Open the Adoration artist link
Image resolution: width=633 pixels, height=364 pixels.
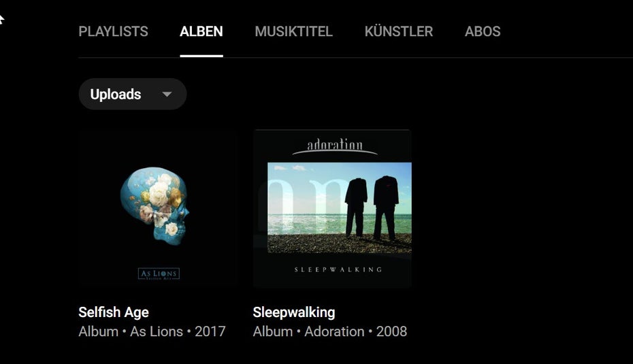coord(334,331)
